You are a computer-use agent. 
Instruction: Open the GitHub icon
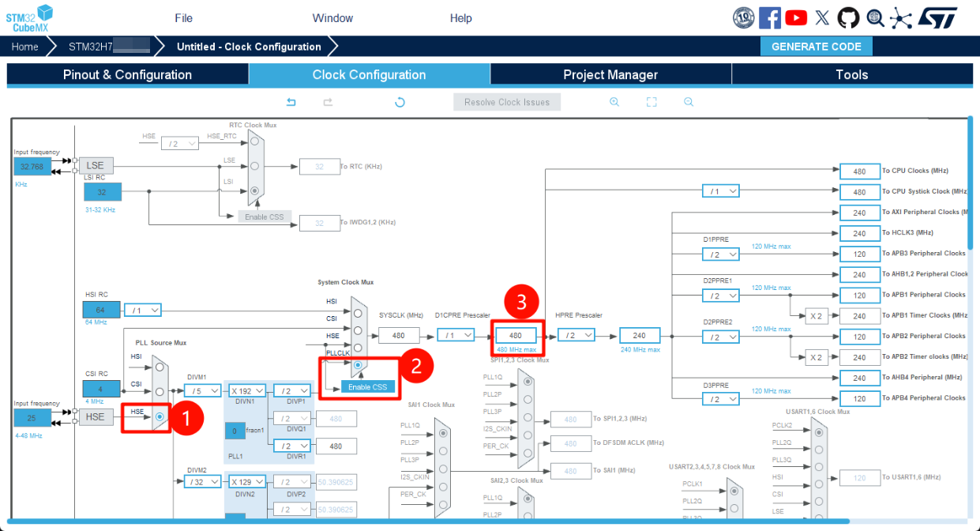point(848,17)
